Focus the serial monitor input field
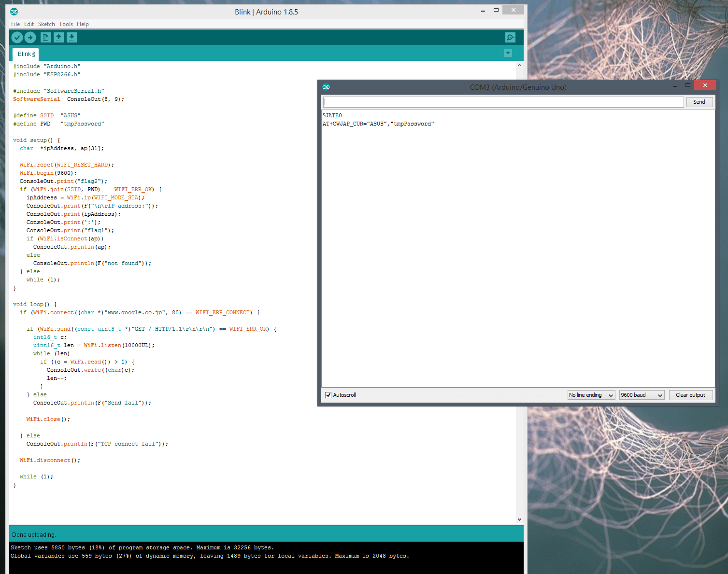 [503, 102]
